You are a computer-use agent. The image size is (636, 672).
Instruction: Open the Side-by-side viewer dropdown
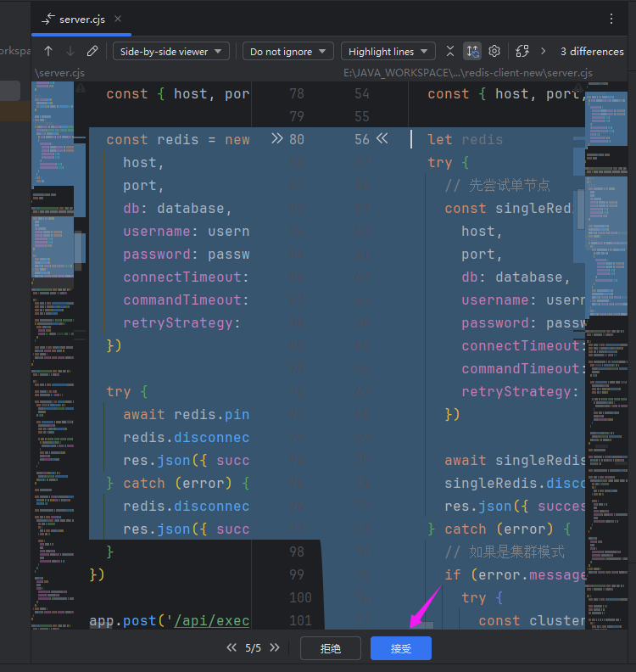[171, 52]
